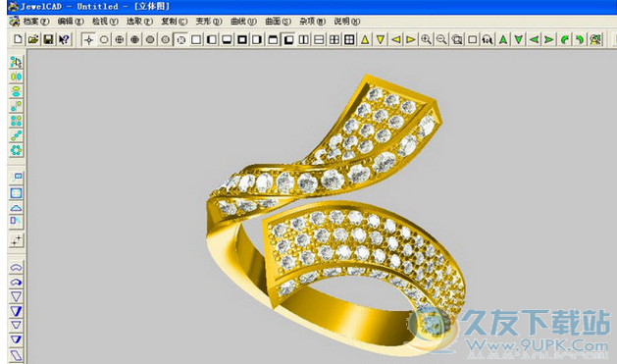617x364 pixels.
Task: Expand the 变形 (Deform) menu
Action: point(209,22)
